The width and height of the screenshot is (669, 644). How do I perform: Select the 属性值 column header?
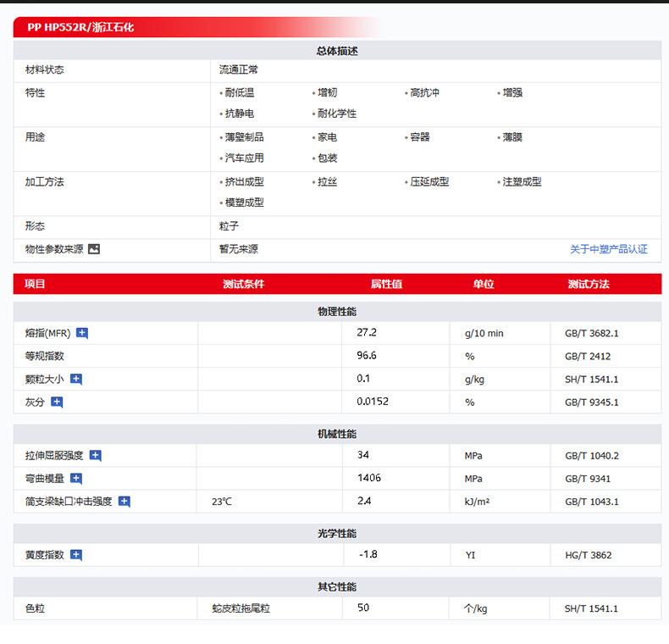(x=386, y=284)
